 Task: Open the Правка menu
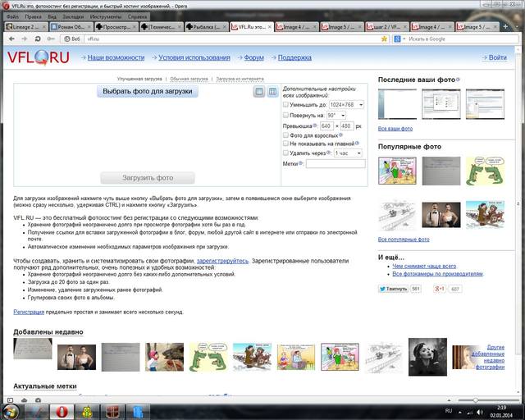click(33, 16)
